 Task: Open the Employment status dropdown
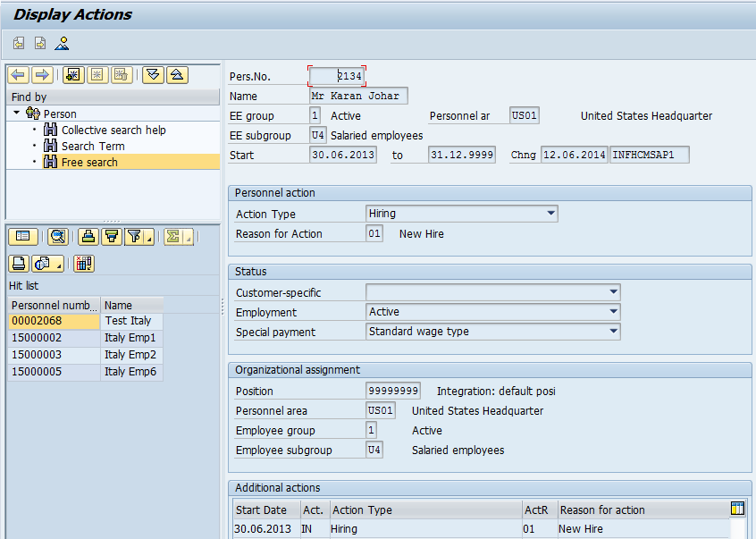click(x=613, y=312)
